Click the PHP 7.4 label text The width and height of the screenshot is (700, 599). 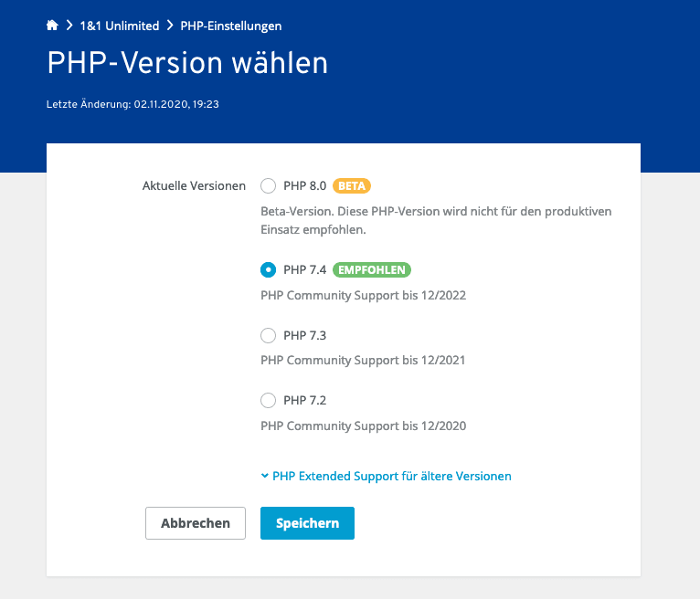[305, 270]
